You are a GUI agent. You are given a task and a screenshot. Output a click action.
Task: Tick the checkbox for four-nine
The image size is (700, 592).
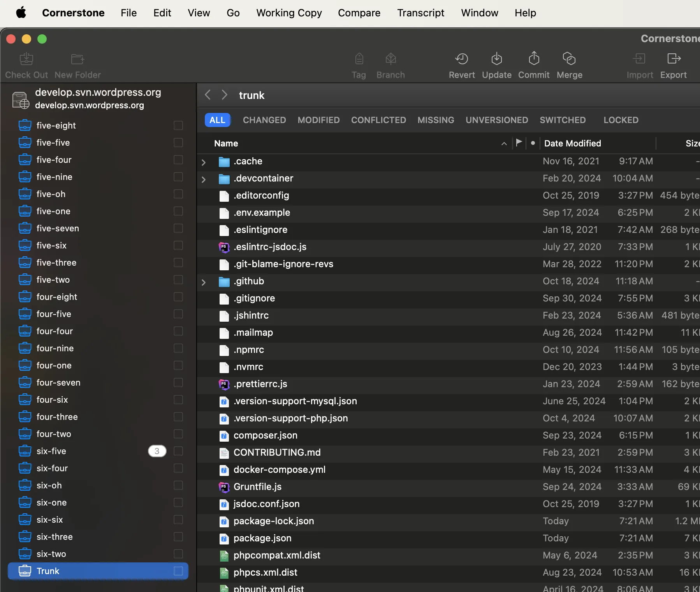click(178, 348)
